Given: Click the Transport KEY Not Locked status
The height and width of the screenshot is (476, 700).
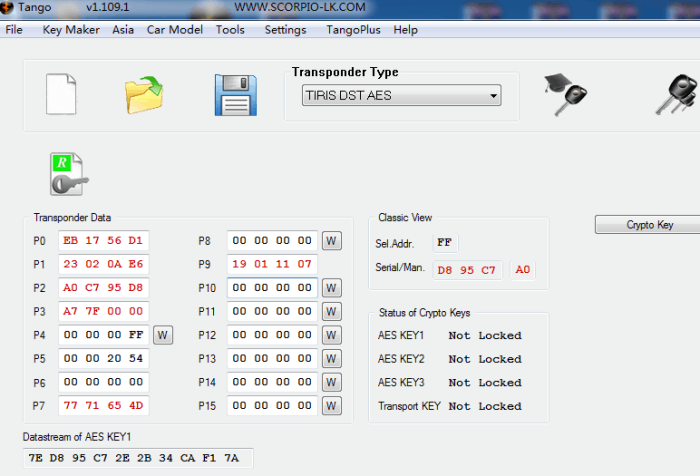Looking at the screenshot, I should 485,407.
